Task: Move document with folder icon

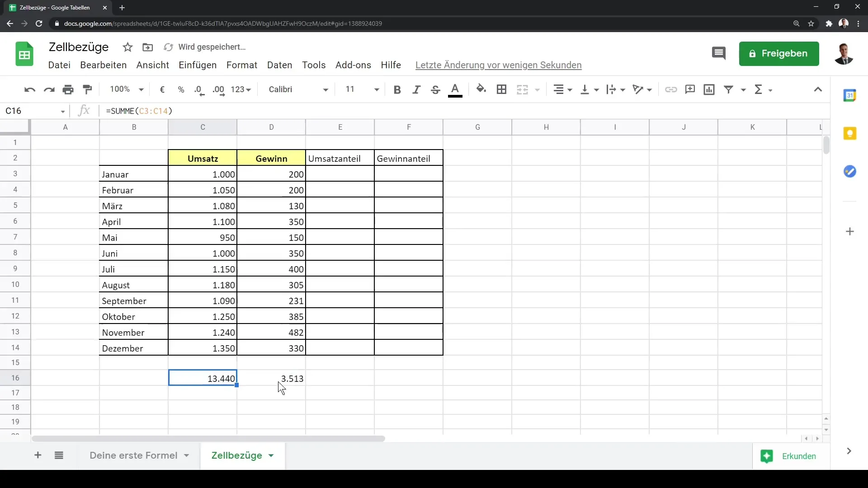Action: click(x=148, y=47)
